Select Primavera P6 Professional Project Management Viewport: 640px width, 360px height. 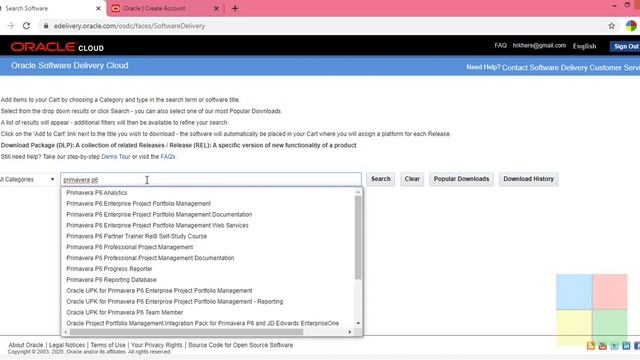click(x=129, y=247)
